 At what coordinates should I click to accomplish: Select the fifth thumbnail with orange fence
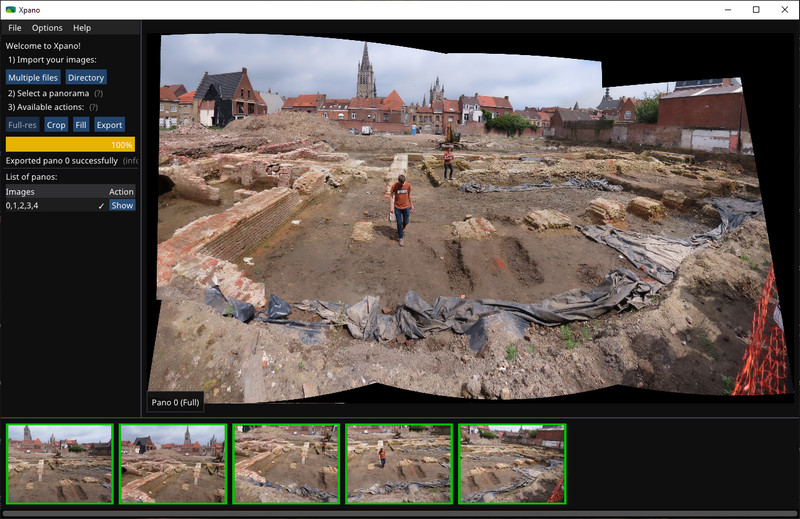[512, 464]
